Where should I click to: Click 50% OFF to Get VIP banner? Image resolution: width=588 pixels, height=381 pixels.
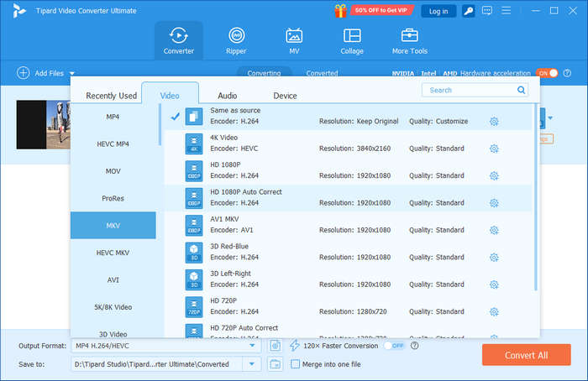[381, 10]
